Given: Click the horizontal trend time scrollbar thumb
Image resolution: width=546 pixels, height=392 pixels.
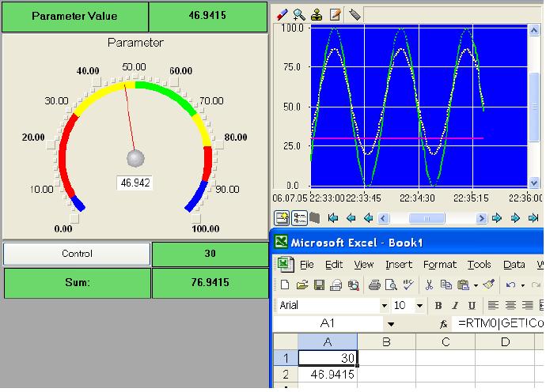Looking at the screenshot, I should pos(427,218).
